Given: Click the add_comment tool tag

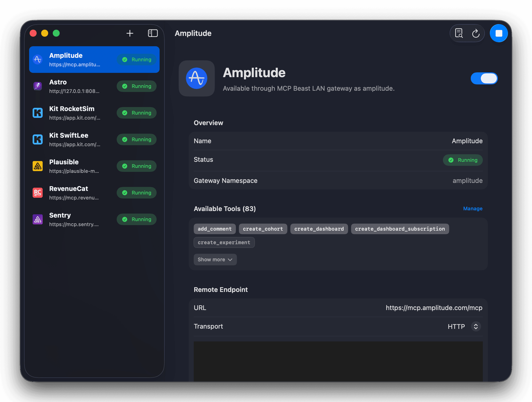Looking at the screenshot, I should [215, 229].
